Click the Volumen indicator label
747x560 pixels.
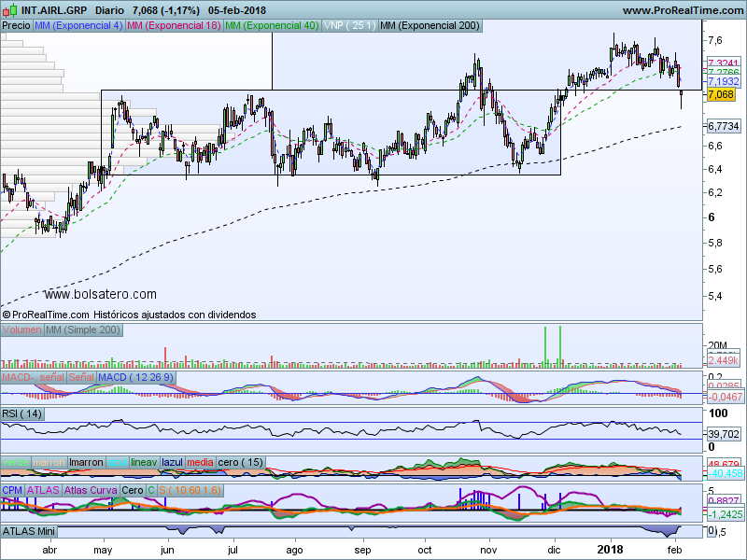(x=22, y=330)
